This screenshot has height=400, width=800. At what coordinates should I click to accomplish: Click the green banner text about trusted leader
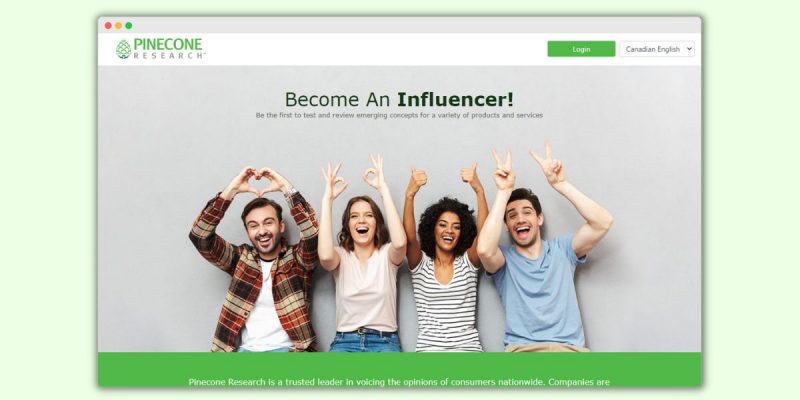(x=399, y=382)
